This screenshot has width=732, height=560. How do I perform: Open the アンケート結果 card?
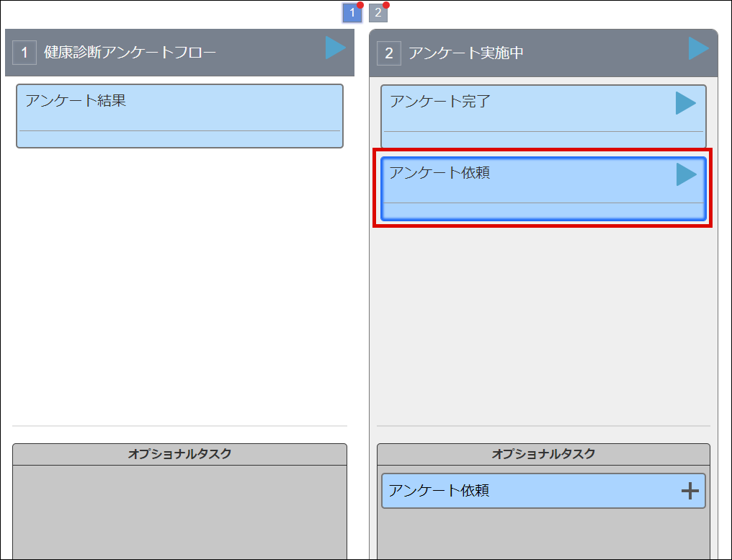click(x=180, y=115)
